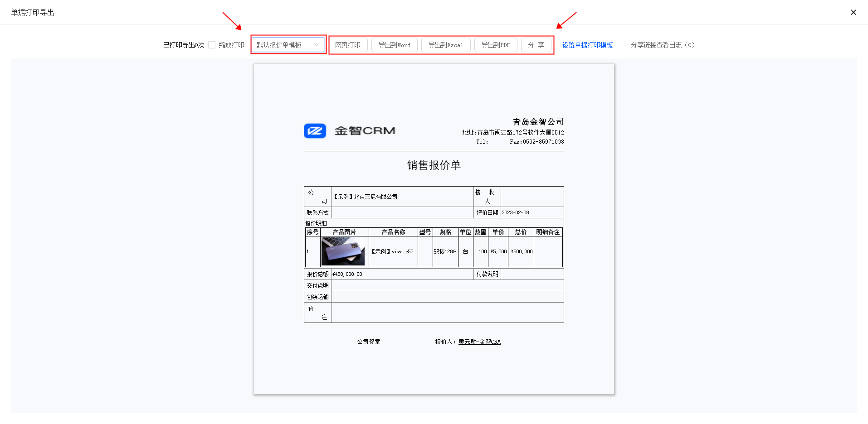
Task: Click the spec cell 双核128G
Action: click(445, 251)
